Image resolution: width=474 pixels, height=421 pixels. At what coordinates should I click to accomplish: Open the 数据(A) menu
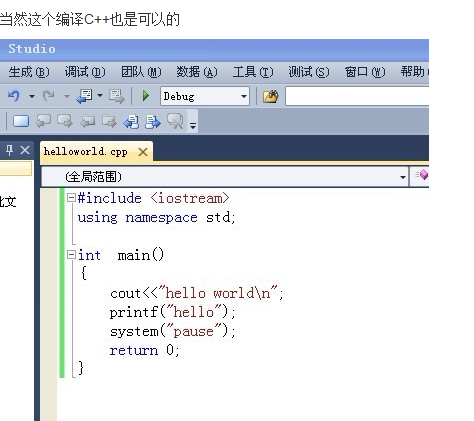pyautogui.click(x=197, y=72)
